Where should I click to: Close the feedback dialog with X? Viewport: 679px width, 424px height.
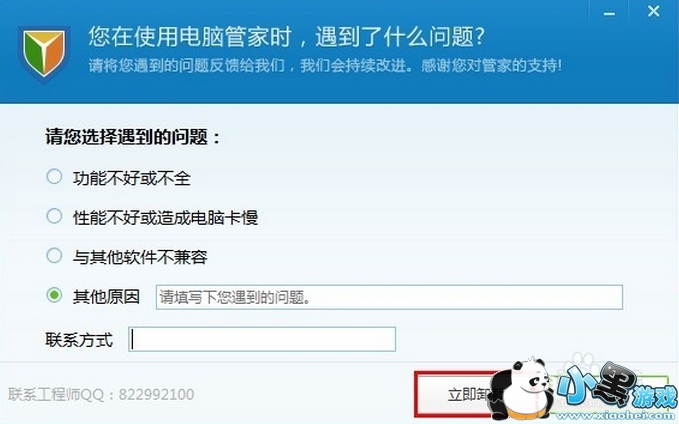pyautogui.click(x=653, y=11)
